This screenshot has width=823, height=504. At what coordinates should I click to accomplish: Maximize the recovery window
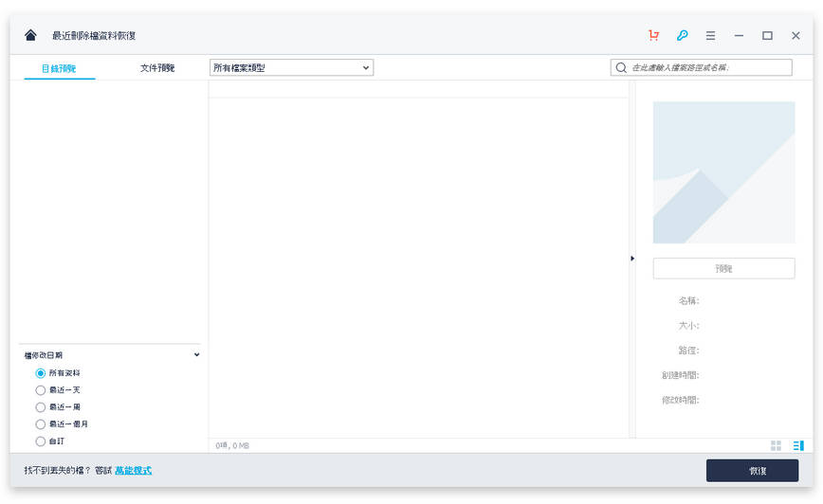coord(767,36)
